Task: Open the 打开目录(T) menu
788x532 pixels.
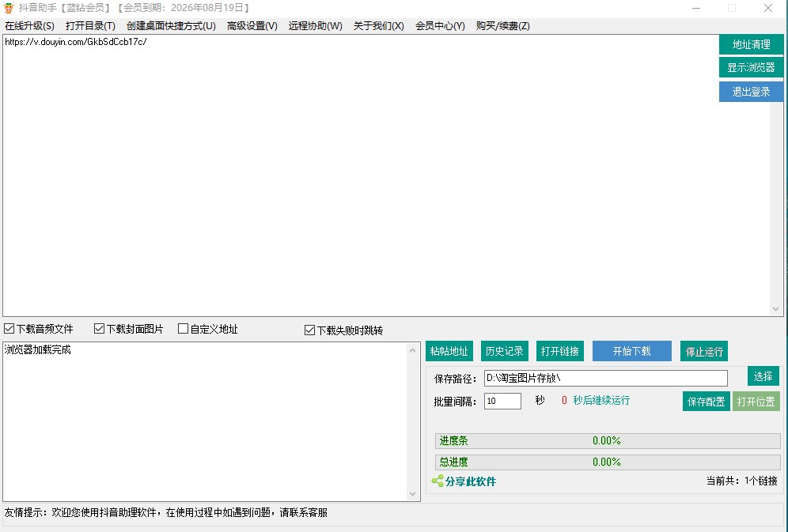Action: (x=90, y=25)
